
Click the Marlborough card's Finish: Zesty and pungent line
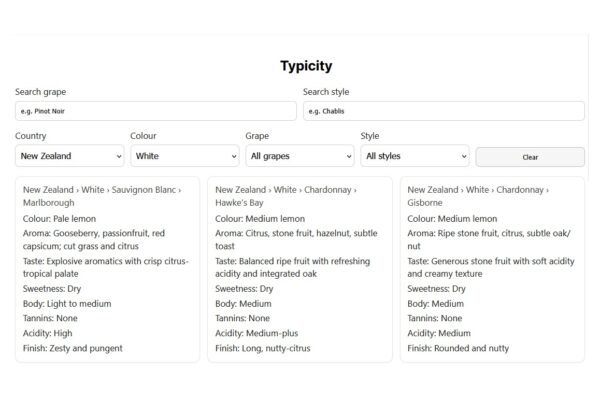(x=75, y=348)
